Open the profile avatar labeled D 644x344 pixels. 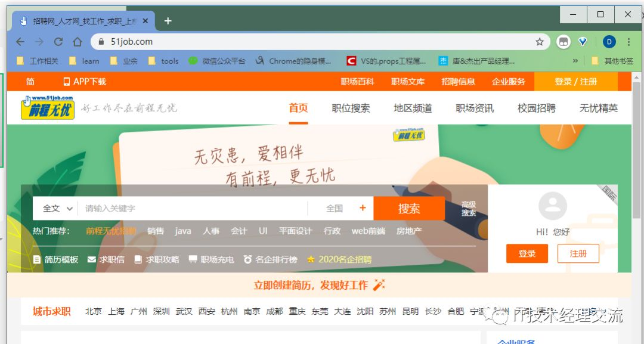click(609, 42)
